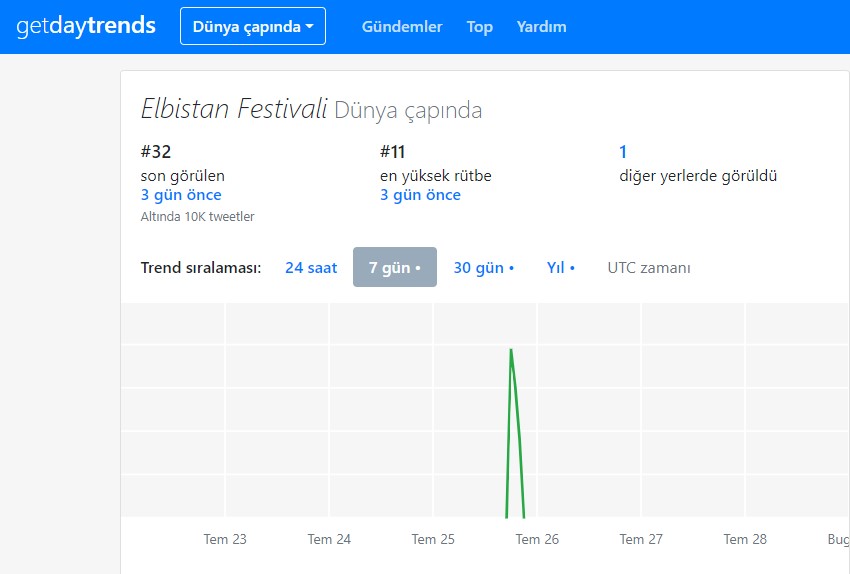This screenshot has width=850, height=574.
Task: Click the #32 last-seen rank number
Action: tap(157, 152)
